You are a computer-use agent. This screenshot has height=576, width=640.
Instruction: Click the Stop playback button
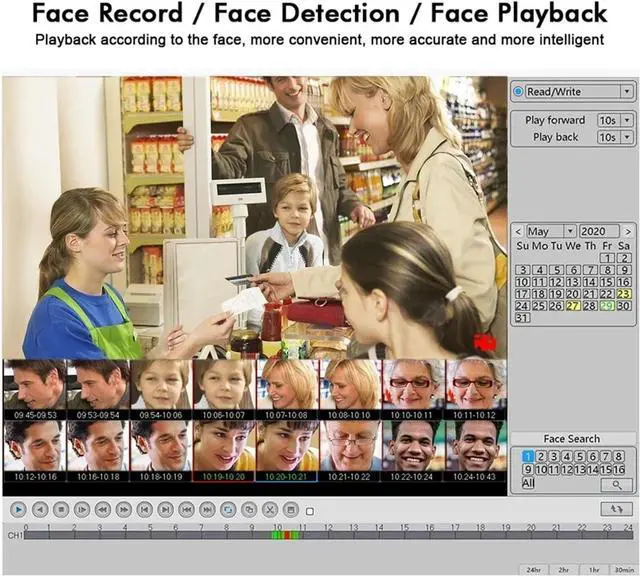(x=60, y=509)
